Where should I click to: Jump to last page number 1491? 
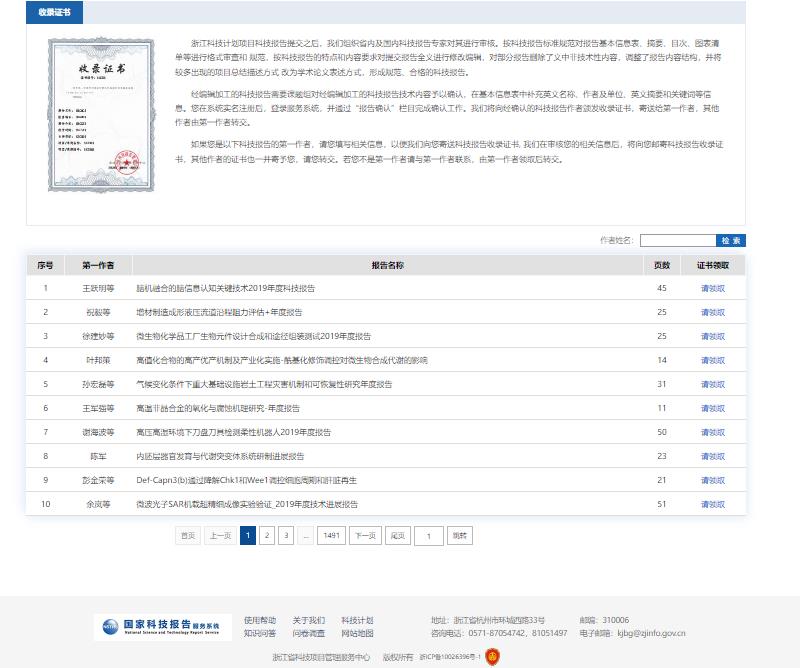tap(331, 536)
